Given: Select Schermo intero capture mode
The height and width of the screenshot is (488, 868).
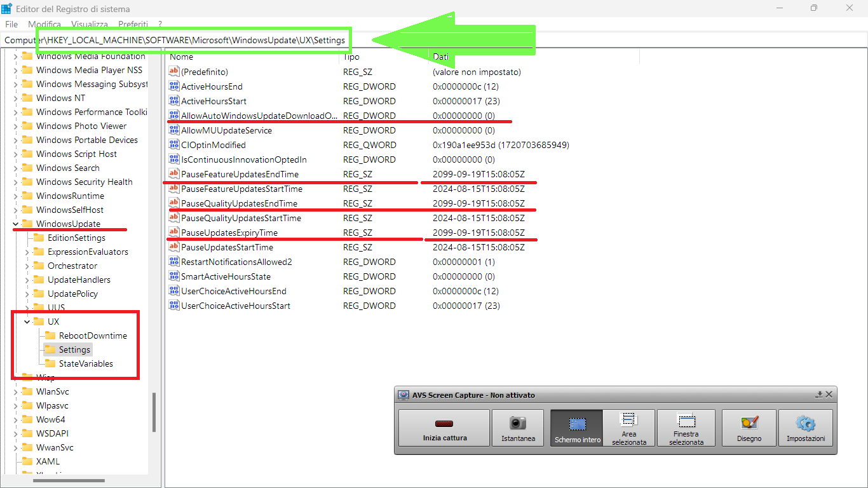Looking at the screenshot, I should pos(577,428).
